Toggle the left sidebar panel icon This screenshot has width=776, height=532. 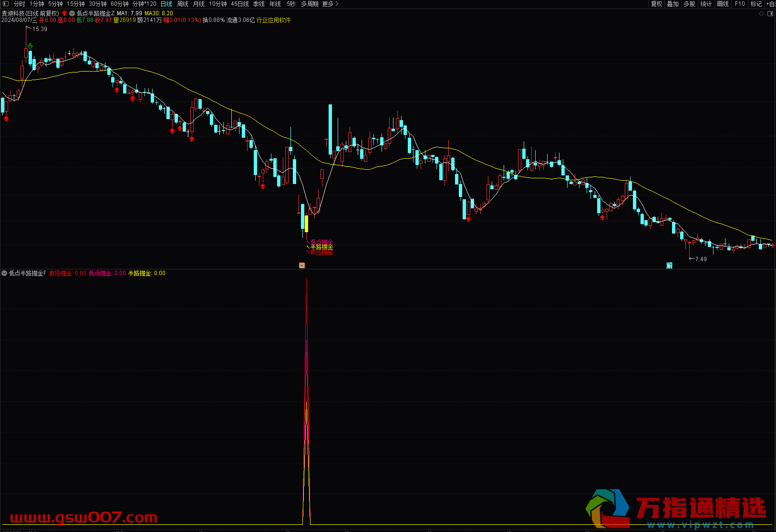6,4
